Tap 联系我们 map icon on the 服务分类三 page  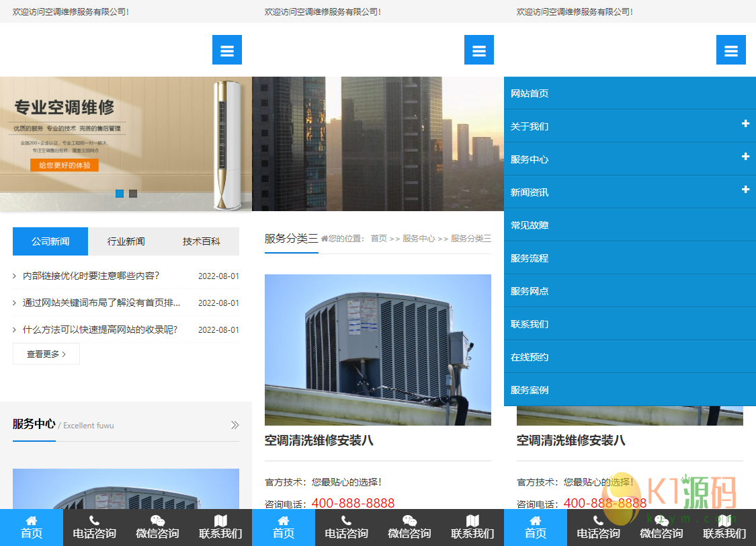472,521
